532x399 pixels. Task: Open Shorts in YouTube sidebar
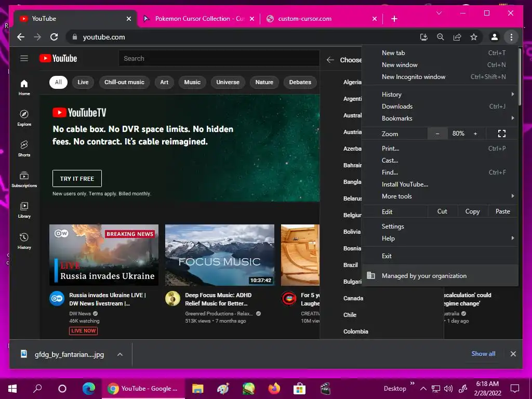[24, 149]
